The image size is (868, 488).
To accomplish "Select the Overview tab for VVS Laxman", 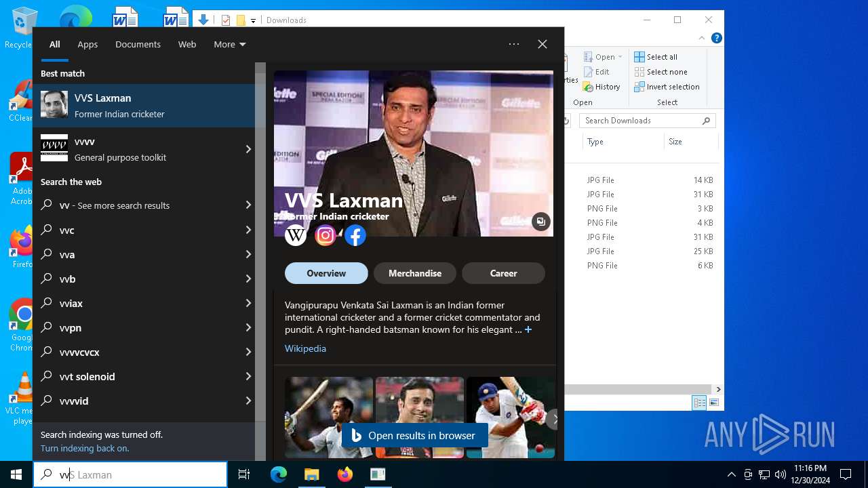I will coord(326,273).
